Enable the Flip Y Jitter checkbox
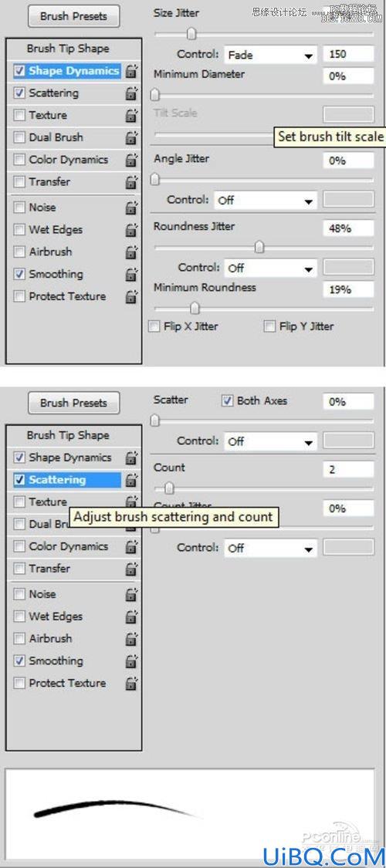This screenshot has width=386, height=868. [x=269, y=326]
